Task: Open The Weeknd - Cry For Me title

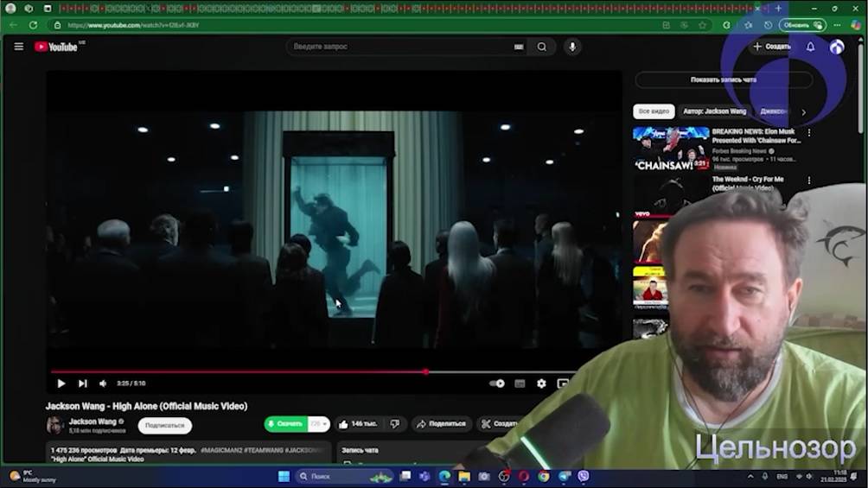Action: 747,183
